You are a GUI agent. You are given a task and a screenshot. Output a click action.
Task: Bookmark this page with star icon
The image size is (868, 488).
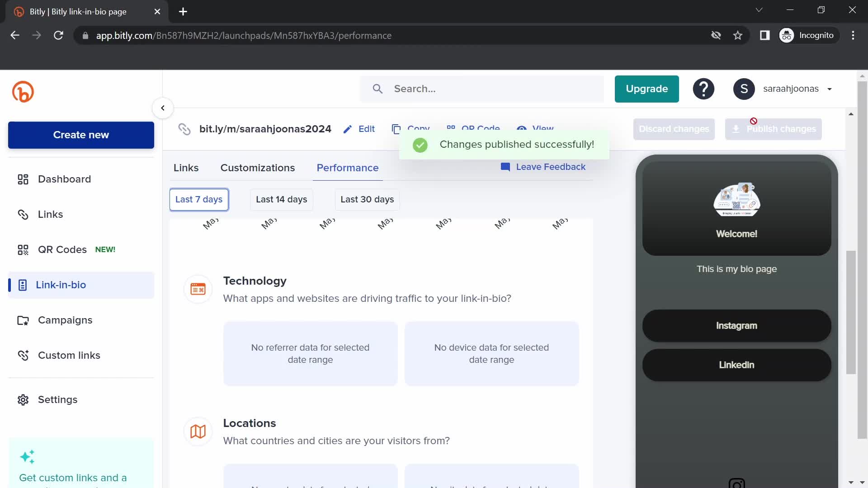[738, 35]
